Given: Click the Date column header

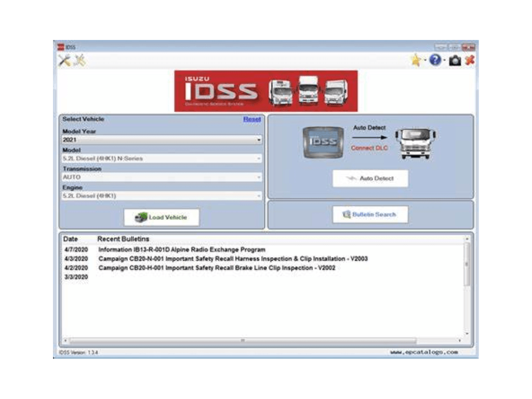Looking at the screenshot, I should pos(70,239).
